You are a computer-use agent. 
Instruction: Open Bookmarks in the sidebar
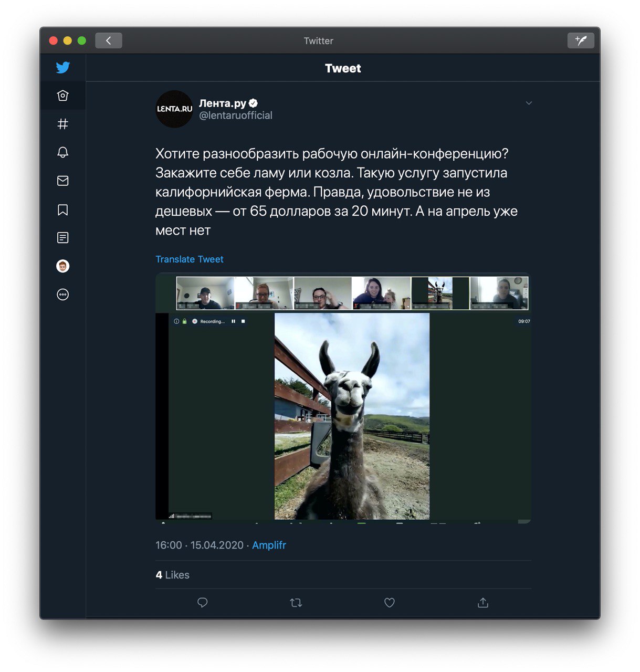tap(63, 210)
